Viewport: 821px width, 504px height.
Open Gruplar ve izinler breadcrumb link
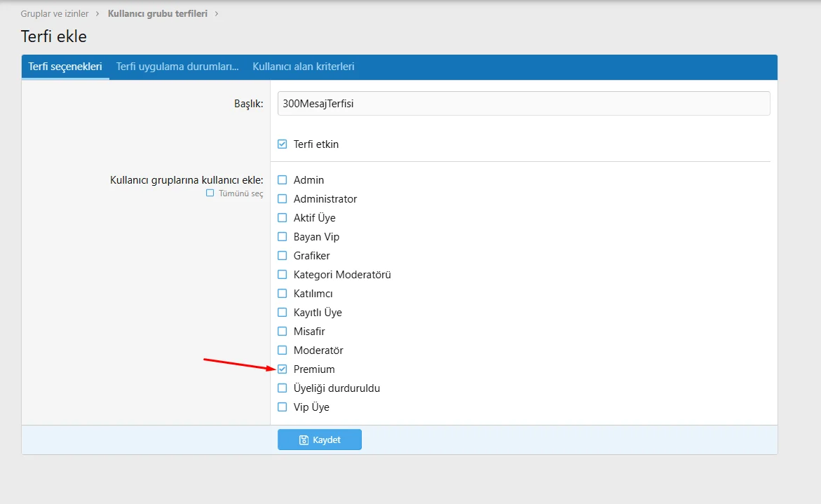[55, 13]
